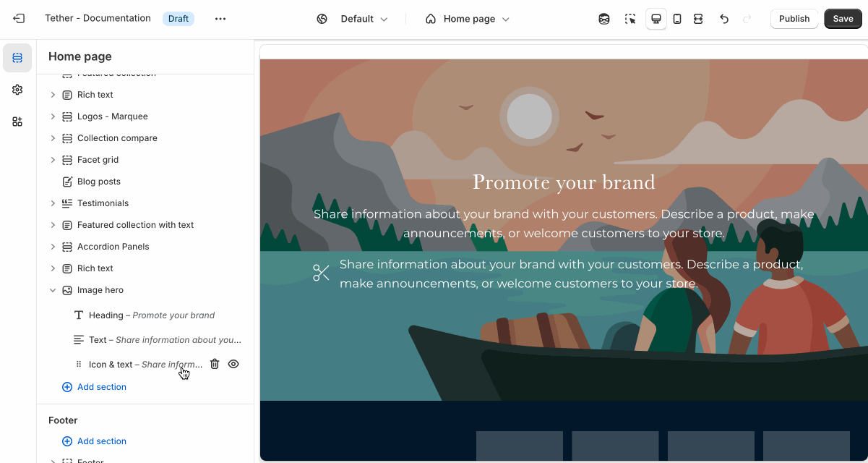Click the Tether - Documentation theme name
The image size is (868, 463).
(98, 18)
